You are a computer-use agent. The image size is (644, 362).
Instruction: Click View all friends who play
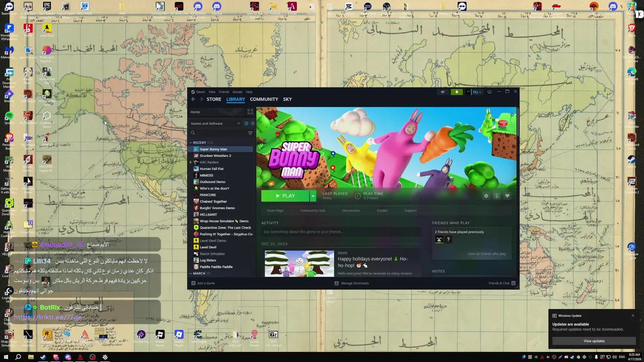click(x=487, y=254)
